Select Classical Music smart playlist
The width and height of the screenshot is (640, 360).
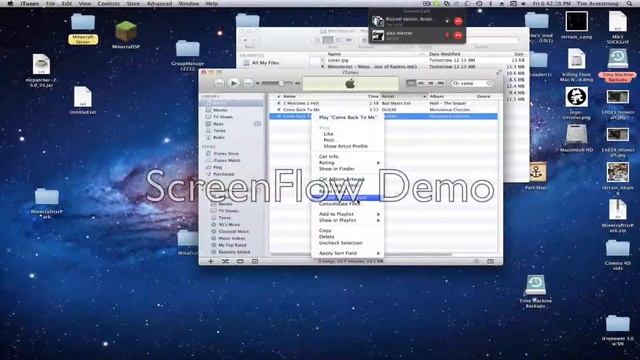pos(233,231)
